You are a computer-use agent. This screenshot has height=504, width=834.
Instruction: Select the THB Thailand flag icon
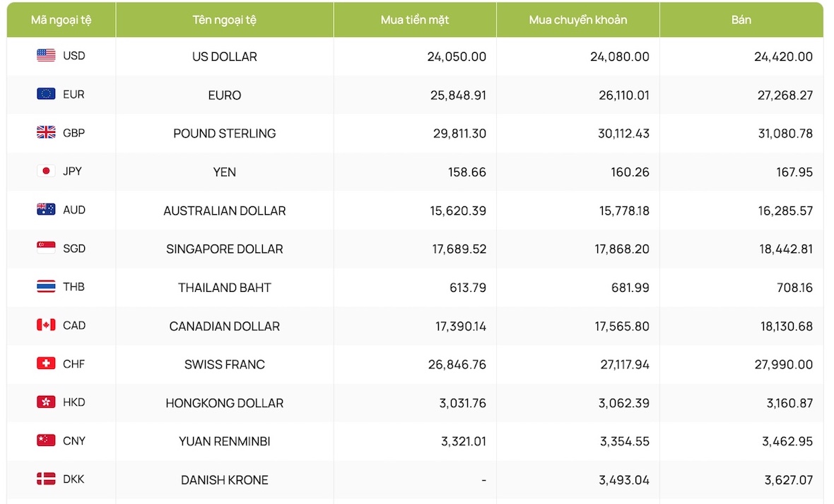click(x=46, y=286)
